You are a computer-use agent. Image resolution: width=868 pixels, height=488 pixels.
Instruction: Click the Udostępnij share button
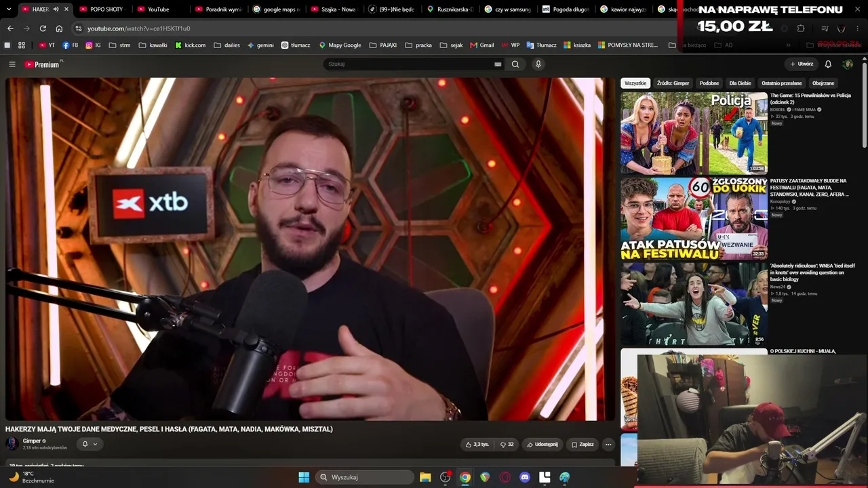tap(542, 445)
